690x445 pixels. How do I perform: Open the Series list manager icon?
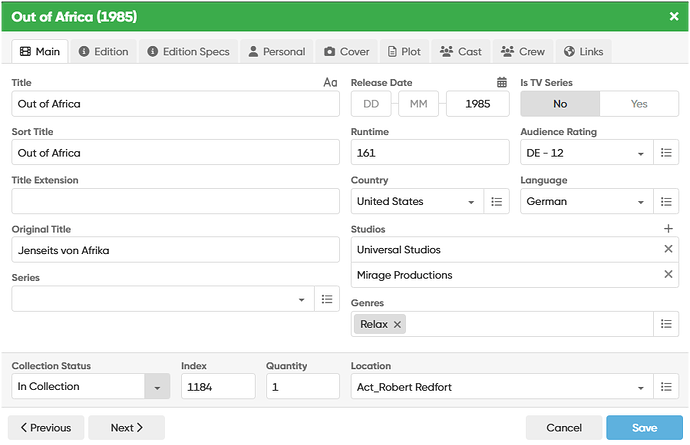point(326,299)
